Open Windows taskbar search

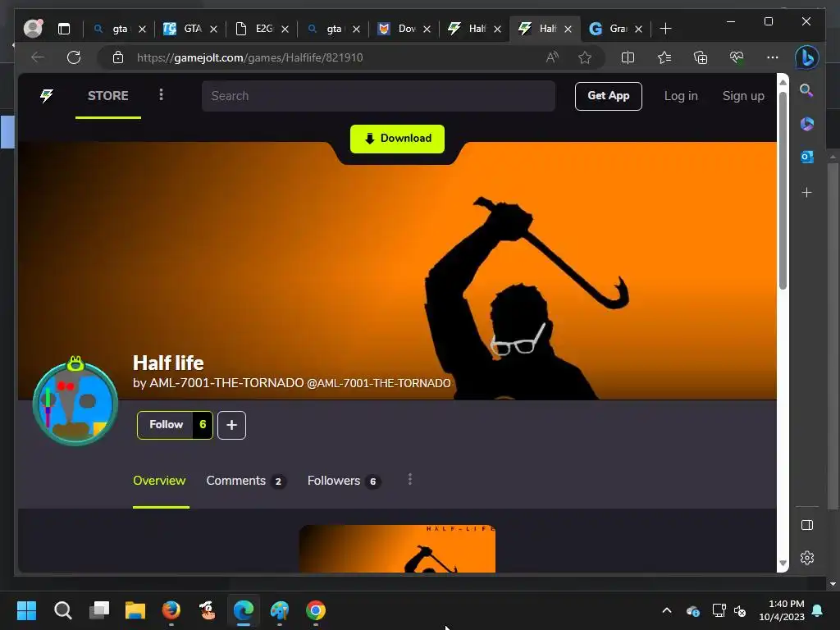coord(62,610)
